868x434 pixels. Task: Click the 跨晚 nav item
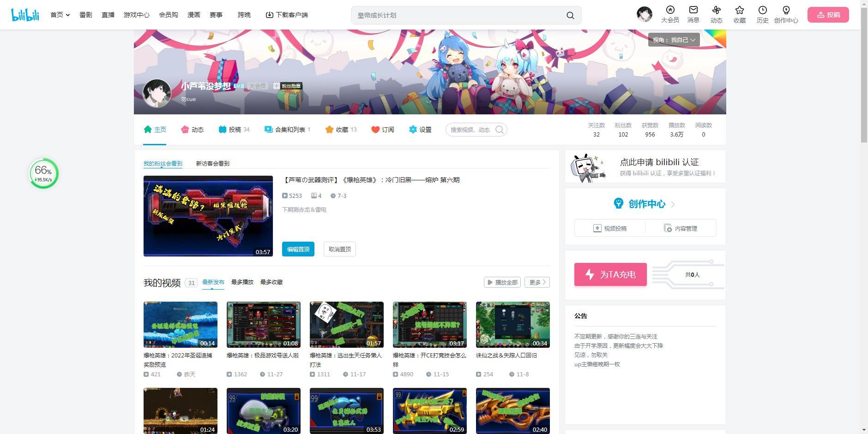click(x=244, y=15)
